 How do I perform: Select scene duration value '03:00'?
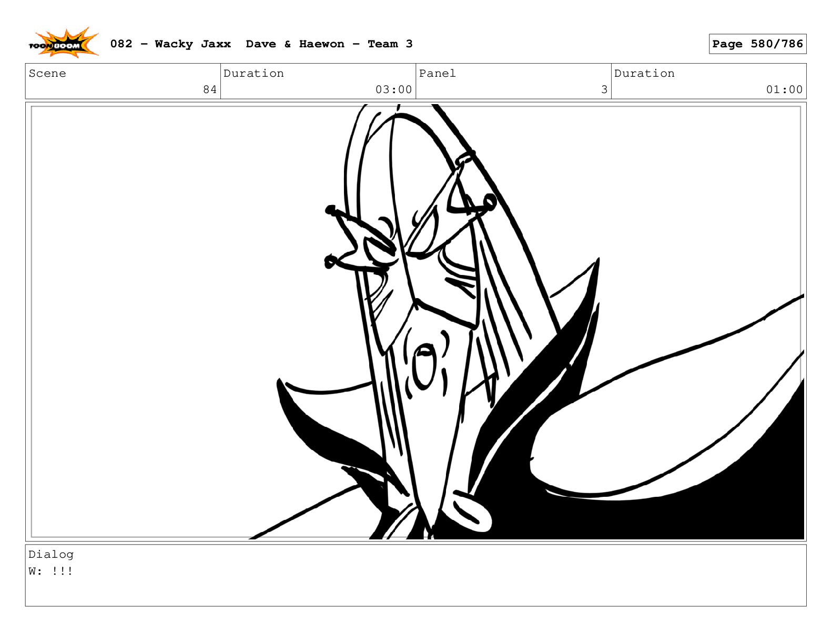[x=393, y=89]
